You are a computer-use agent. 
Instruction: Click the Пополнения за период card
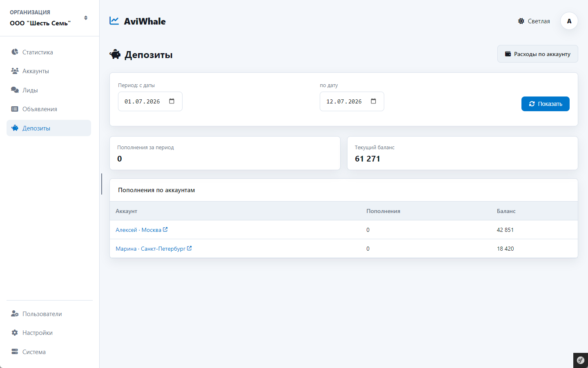(225, 153)
